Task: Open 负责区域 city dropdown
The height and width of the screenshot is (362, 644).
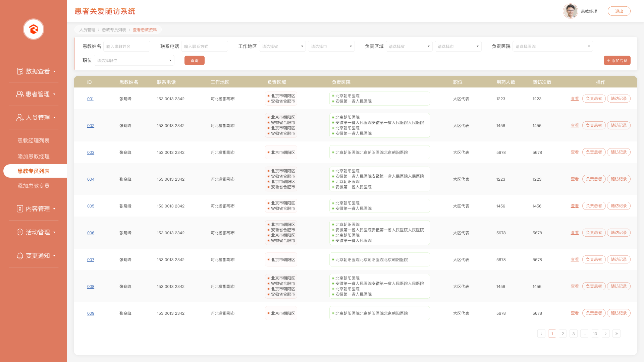Action: (458, 46)
